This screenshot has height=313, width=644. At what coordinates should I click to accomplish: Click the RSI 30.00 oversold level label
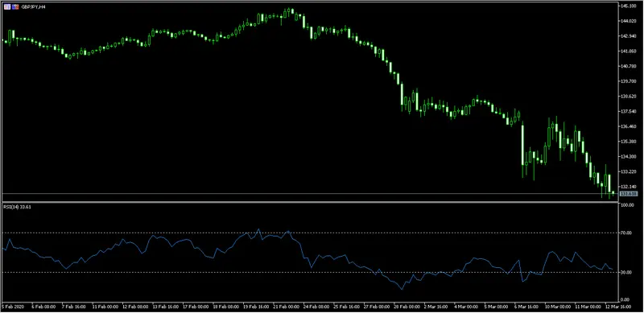pyautogui.click(x=627, y=272)
